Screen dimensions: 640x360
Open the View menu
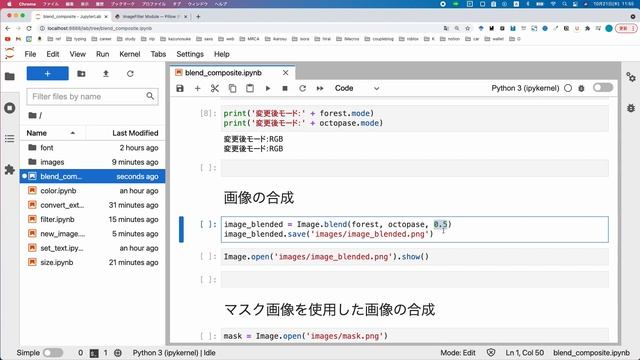78,54
